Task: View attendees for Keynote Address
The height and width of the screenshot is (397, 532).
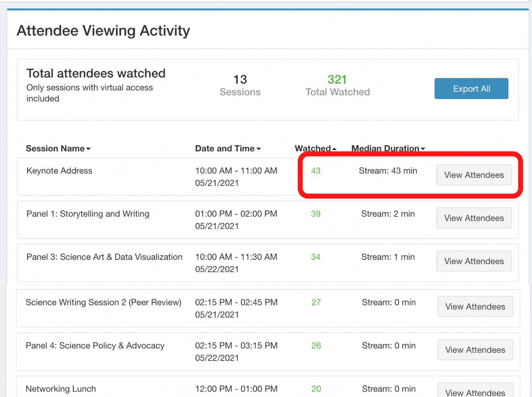Action: pos(474,175)
